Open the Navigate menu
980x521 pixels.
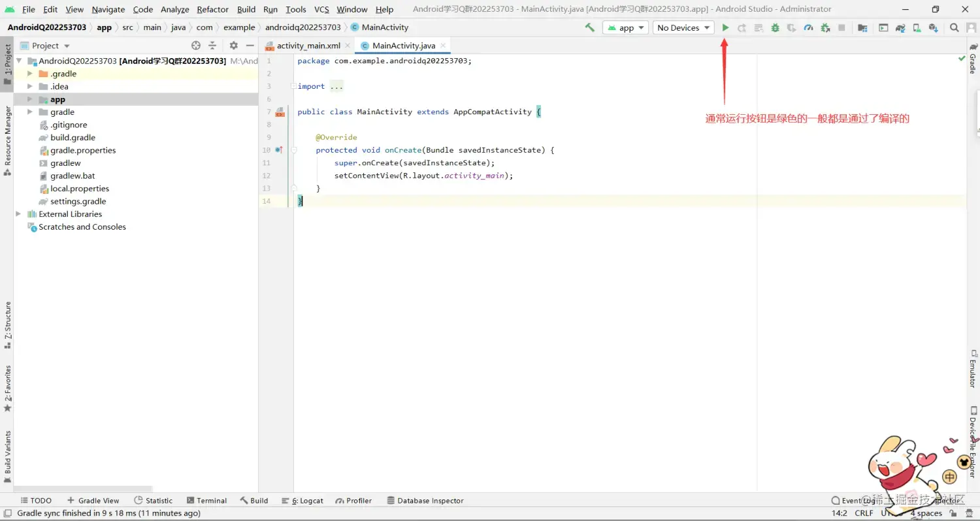pyautogui.click(x=108, y=9)
